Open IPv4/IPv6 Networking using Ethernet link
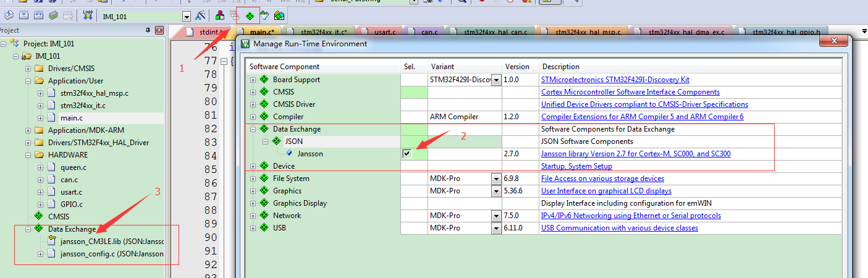Viewport: 868px width, 278px height. point(631,216)
